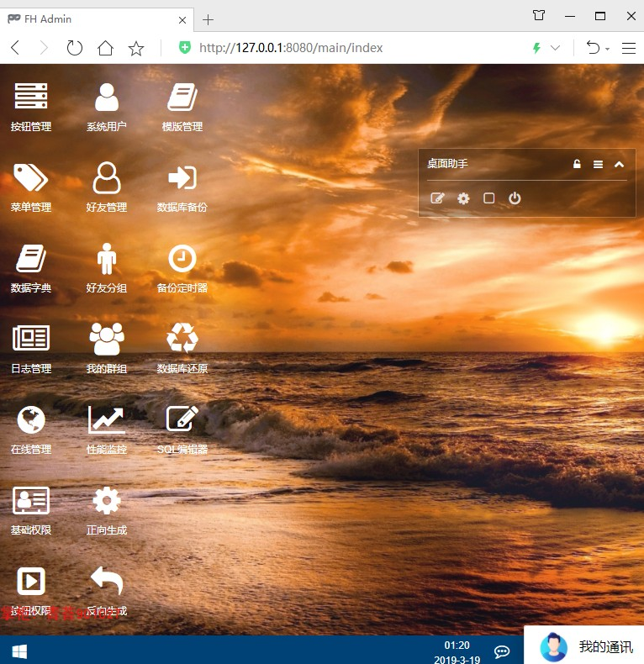Open the 备份定时器 clock icon
This screenshot has height=664, width=644.
[182, 258]
